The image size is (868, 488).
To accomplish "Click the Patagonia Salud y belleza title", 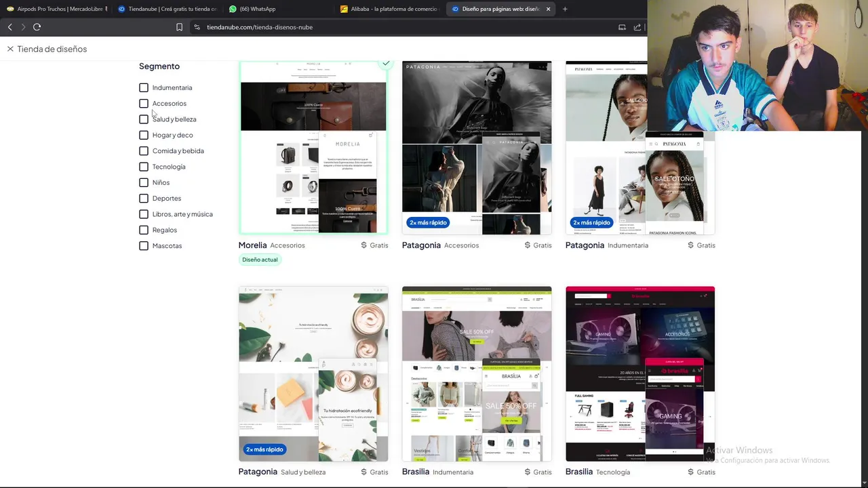I will [258, 472].
